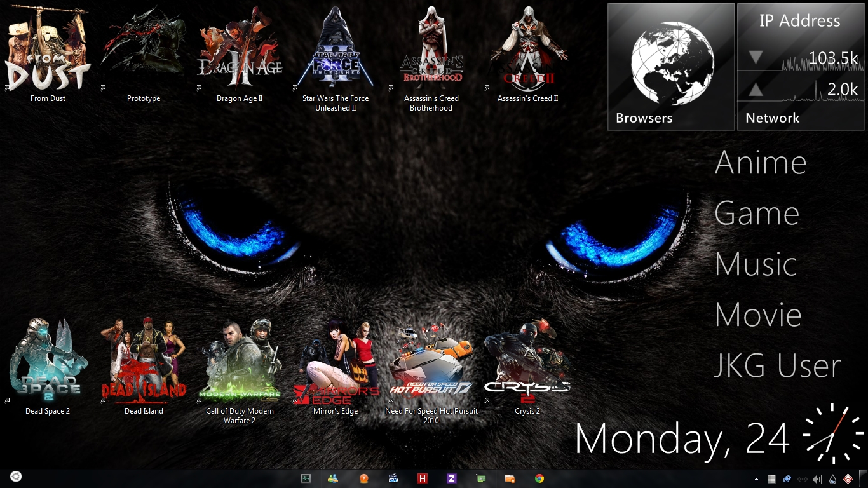Click the Assassin's Creed II desktop icon
The height and width of the screenshot is (488, 868).
527,55
